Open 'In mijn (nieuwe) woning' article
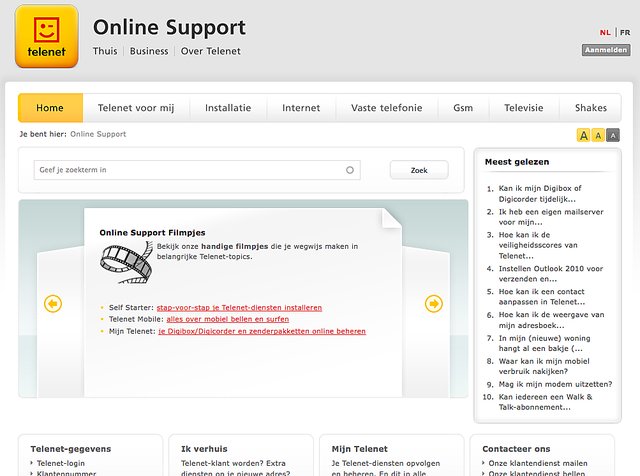Screen dimensions: 640x476 point(544,343)
